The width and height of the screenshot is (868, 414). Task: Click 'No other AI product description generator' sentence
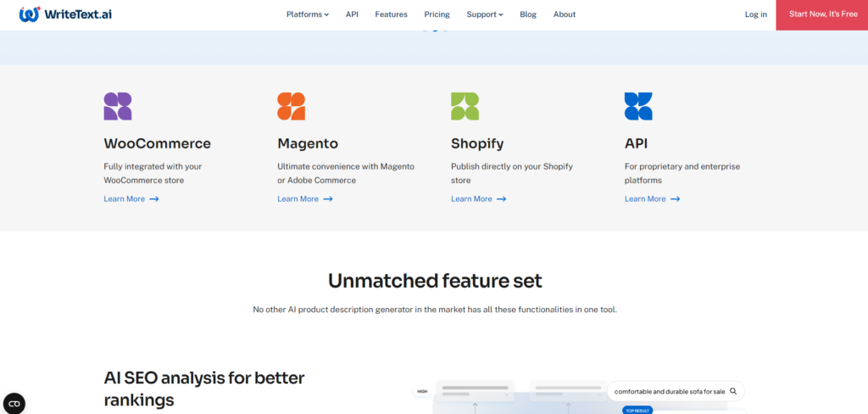[435, 310]
